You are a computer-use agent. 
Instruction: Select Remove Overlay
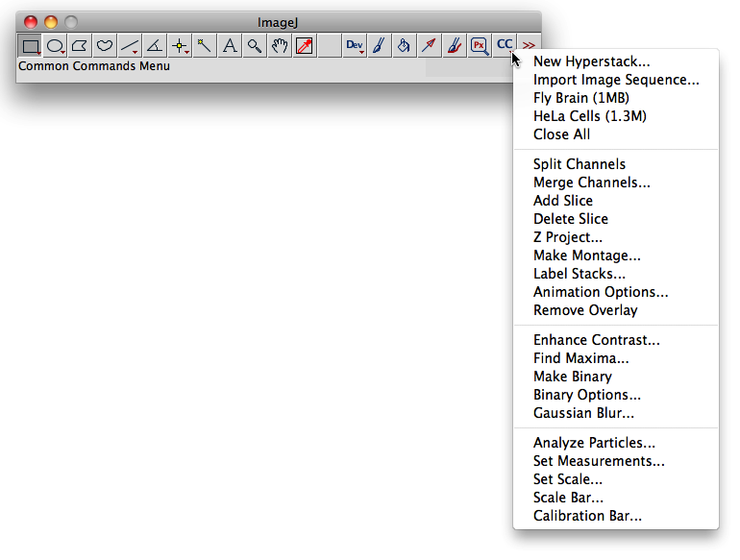(616, 310)
